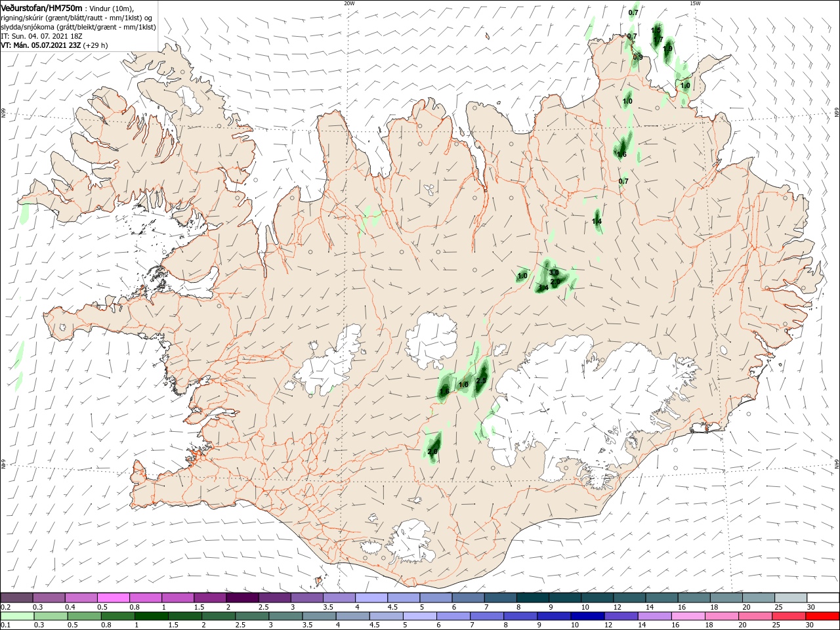Click the pale green 0.1 swatch in lower legend row
The height and width of the screenshot is (630, 840).
pyautogui.click(x=17, y=616)
